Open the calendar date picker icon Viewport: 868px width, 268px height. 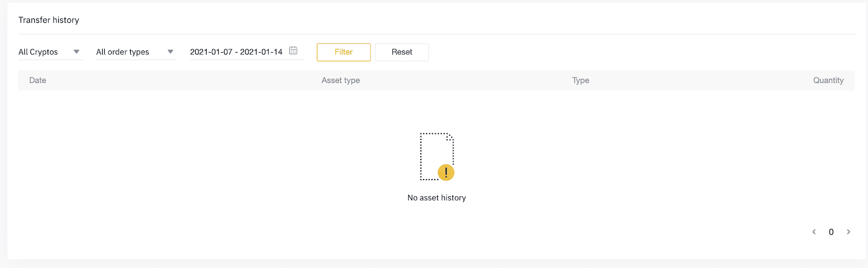pos(293,50)
